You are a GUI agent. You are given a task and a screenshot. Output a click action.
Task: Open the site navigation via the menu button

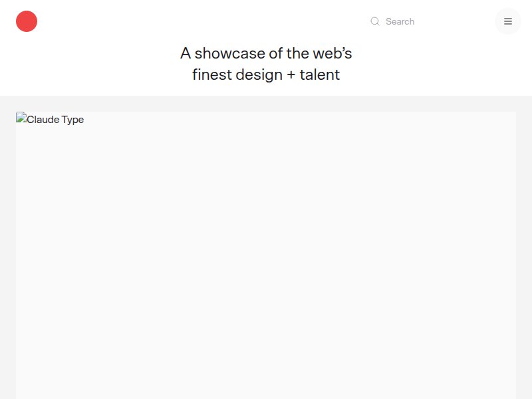(507, 21)
